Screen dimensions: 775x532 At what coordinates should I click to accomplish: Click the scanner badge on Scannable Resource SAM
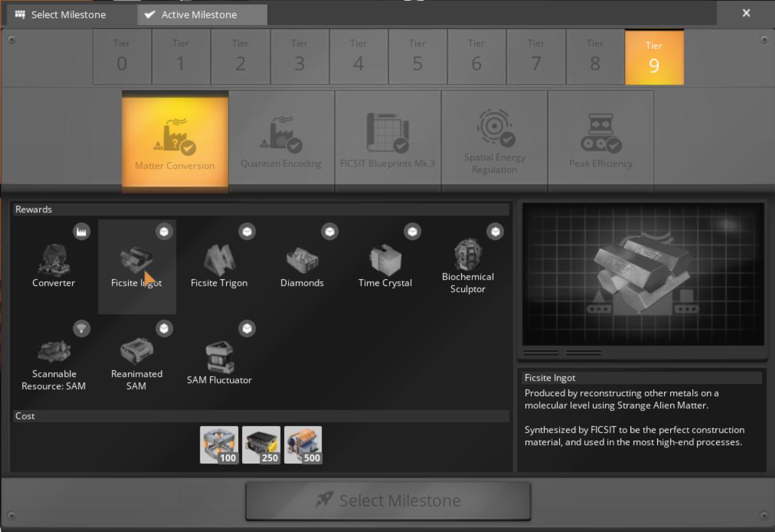(81, 328)
